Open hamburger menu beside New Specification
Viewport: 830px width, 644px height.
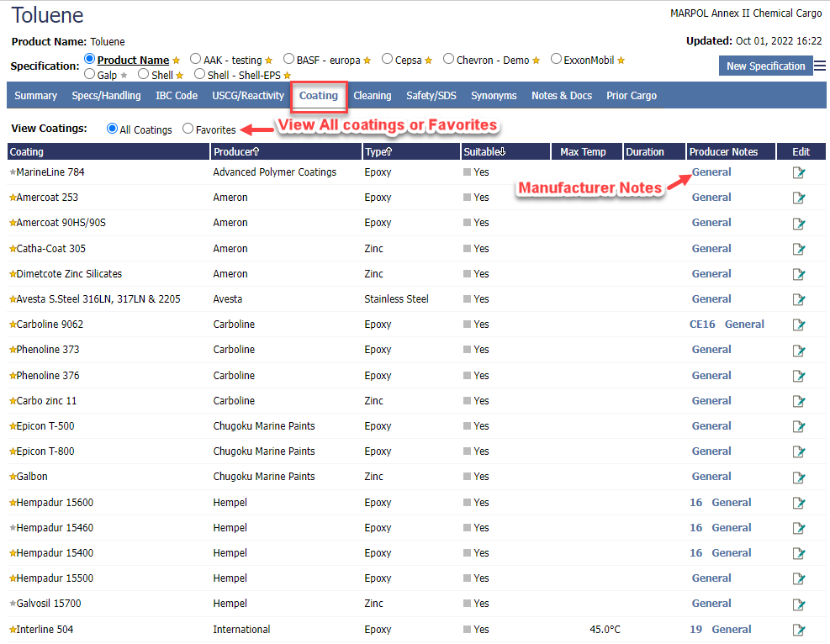[x=820, y=66]
